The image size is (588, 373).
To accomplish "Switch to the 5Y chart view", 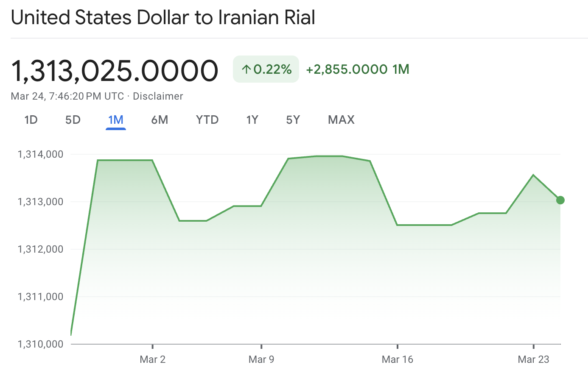I will 293,120.
